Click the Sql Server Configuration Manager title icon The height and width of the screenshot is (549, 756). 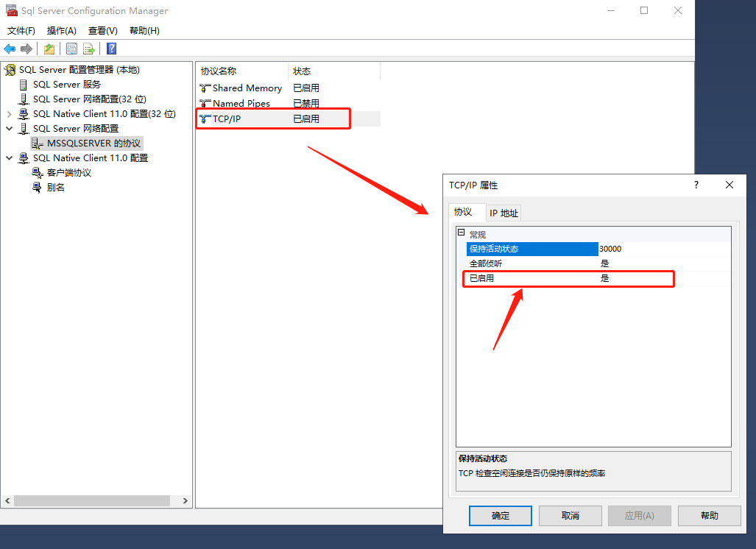tap(12, 10)
